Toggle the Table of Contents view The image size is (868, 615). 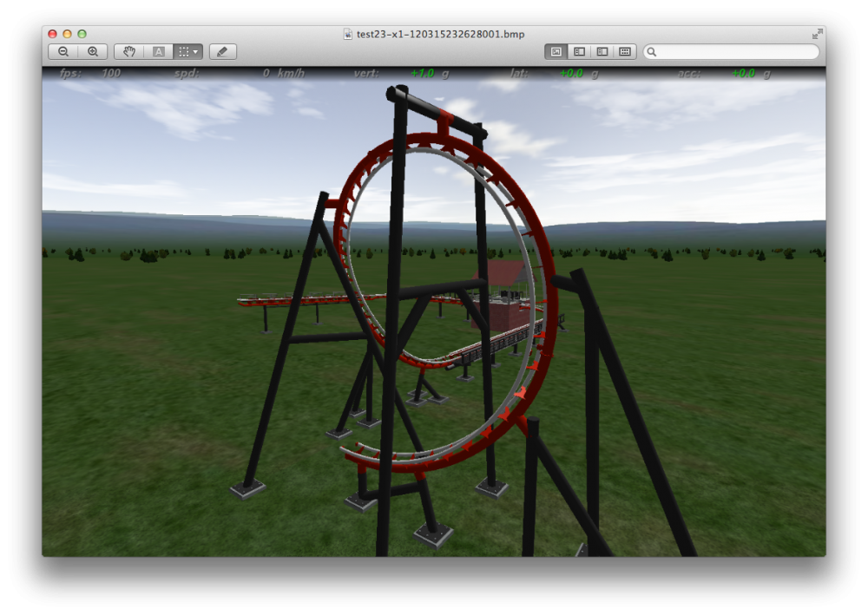pyautogui.click(x=602, y=52)
